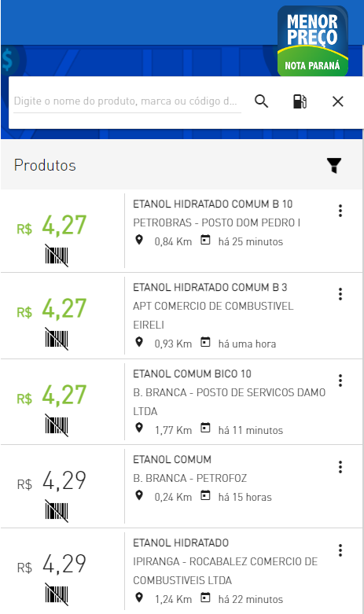Click the magnifying glass search icon
The image size is (364, 614).
click(x=262, y=101)
